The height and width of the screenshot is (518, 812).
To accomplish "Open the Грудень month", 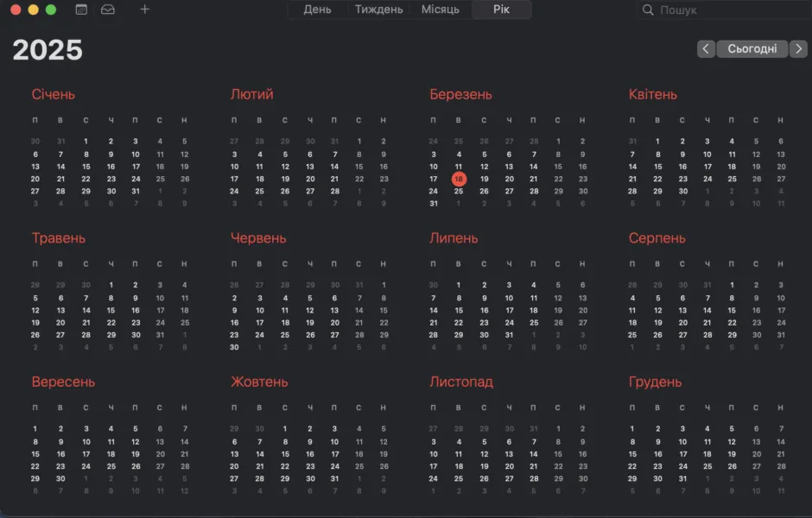I will pyautogui.click(x=655, y=382).
